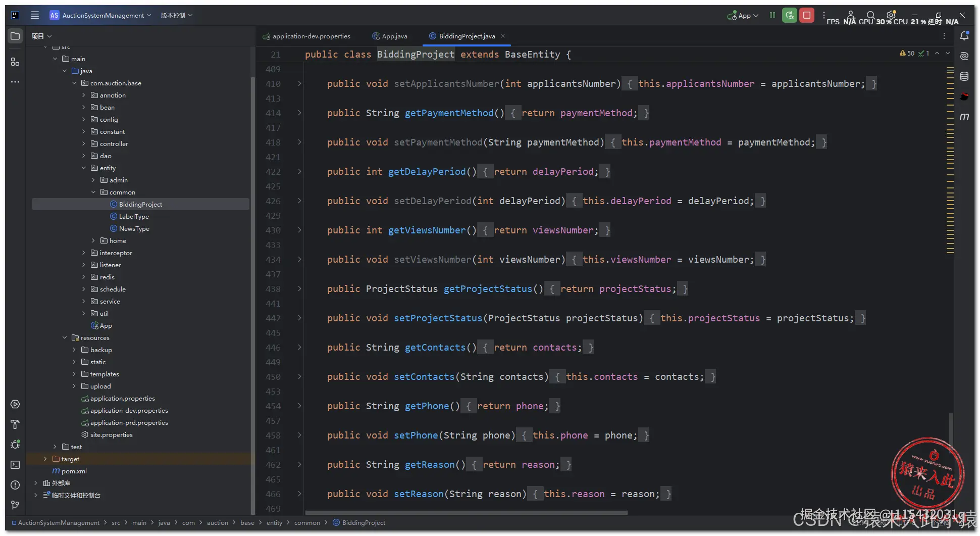Open the 项目 view selector dropdown
Viewport: 980px width, 536px height.
pyautogui.click(x=42, y=36)
